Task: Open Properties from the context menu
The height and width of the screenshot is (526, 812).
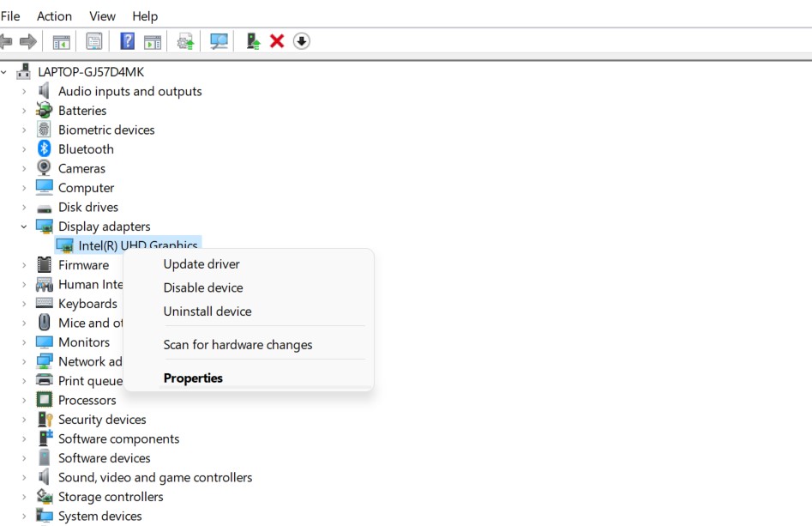Action: pos(193,378)
